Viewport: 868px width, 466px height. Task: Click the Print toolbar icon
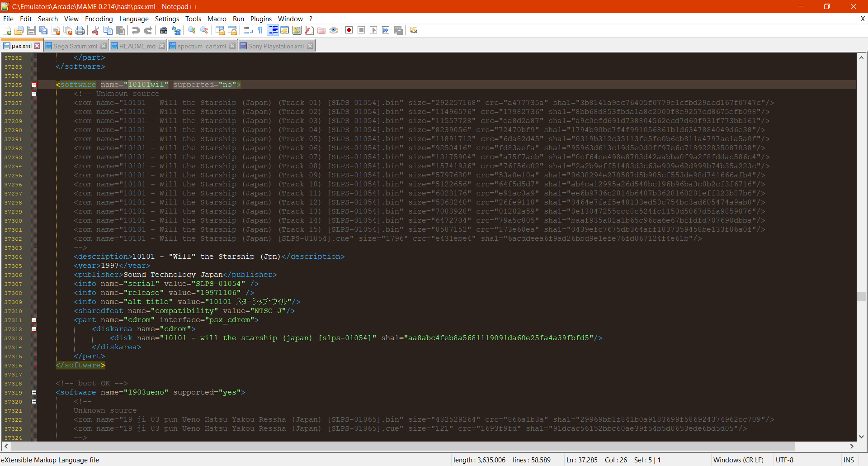[x=80, y=30]
